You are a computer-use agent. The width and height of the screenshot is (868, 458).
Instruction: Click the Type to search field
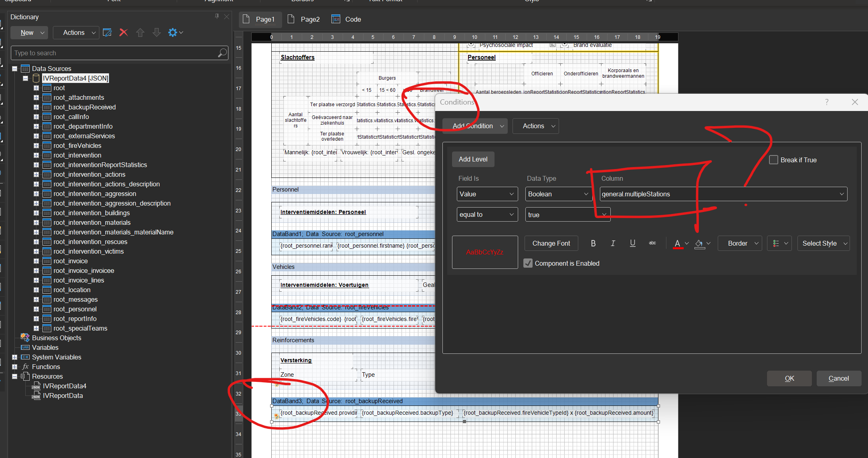point(119,53)
